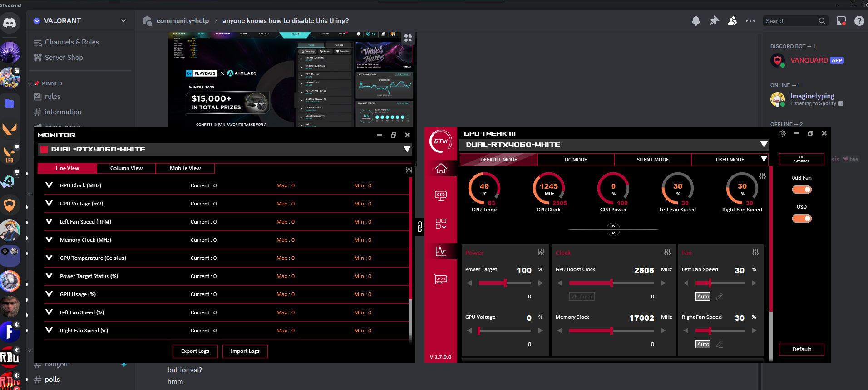Click the Default reset button

[802, 349]
